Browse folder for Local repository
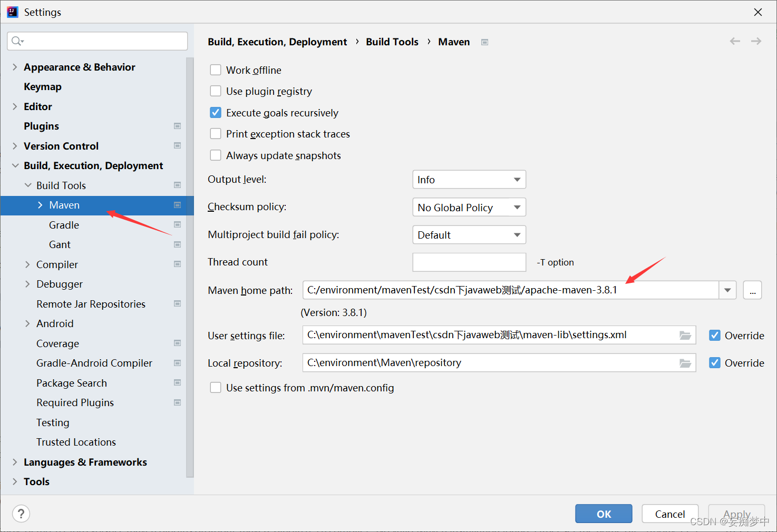 pos(685,363)
